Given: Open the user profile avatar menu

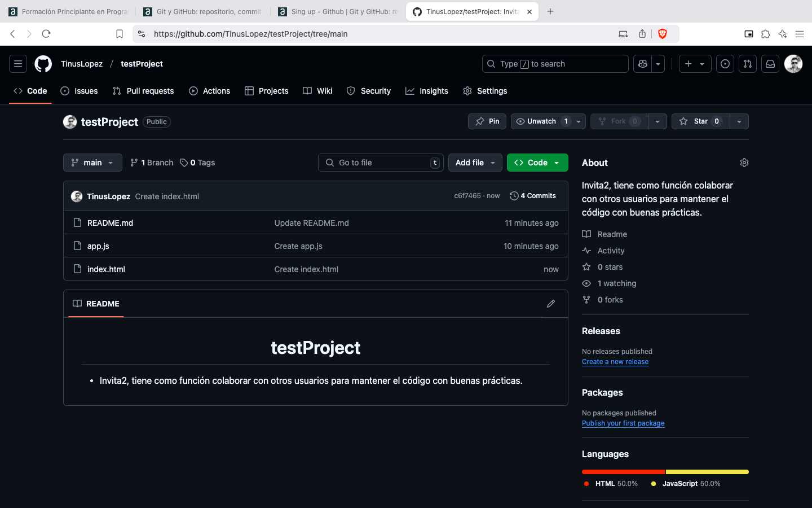Looking at the screenshot, I should click(793, 64).
